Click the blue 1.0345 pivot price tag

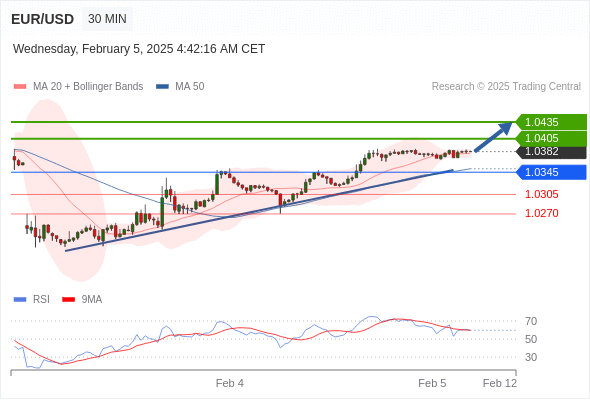(551, 172)
